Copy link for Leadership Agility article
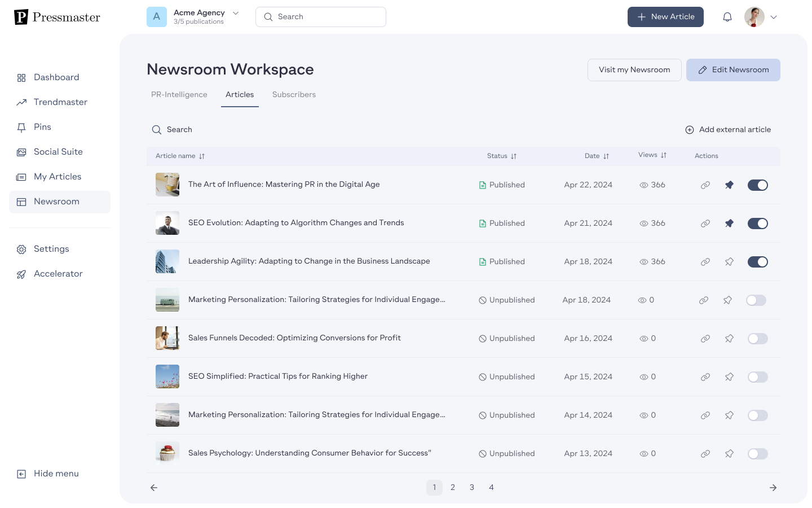This screenshot has width=812, height=508. pos(705,262)
